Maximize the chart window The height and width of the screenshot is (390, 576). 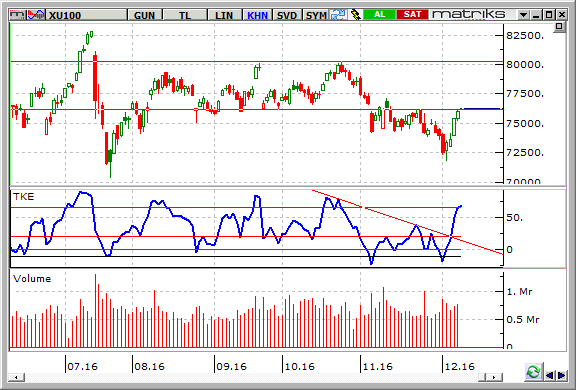[549, 15]
